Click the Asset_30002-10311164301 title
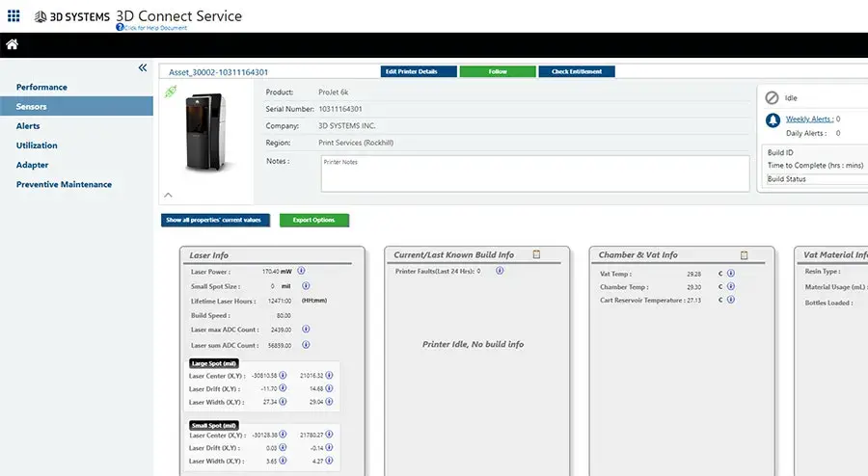The image size is (868, 476). [218, 72]
